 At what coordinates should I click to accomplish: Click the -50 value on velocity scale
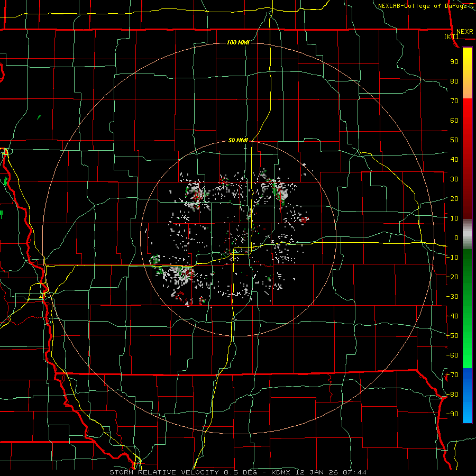pos(452,336)
